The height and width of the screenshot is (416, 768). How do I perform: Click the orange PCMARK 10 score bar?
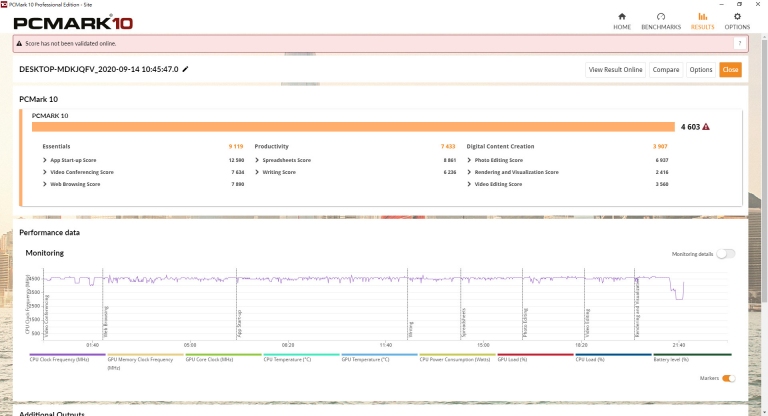(x=353, y=127)
